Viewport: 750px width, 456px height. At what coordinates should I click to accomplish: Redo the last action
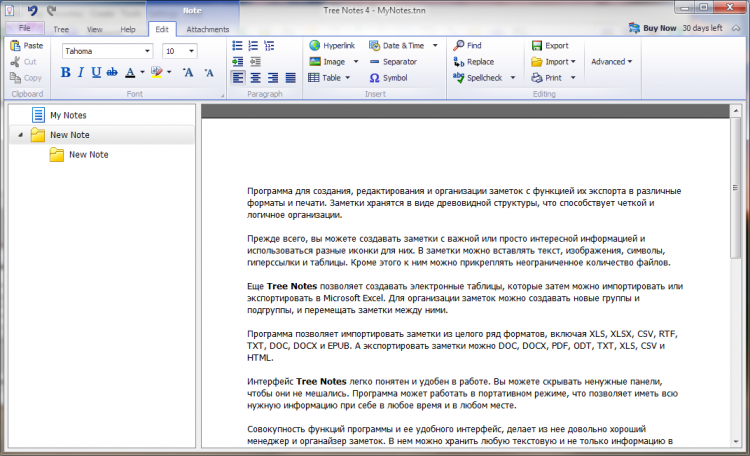(x=52, y=10)
